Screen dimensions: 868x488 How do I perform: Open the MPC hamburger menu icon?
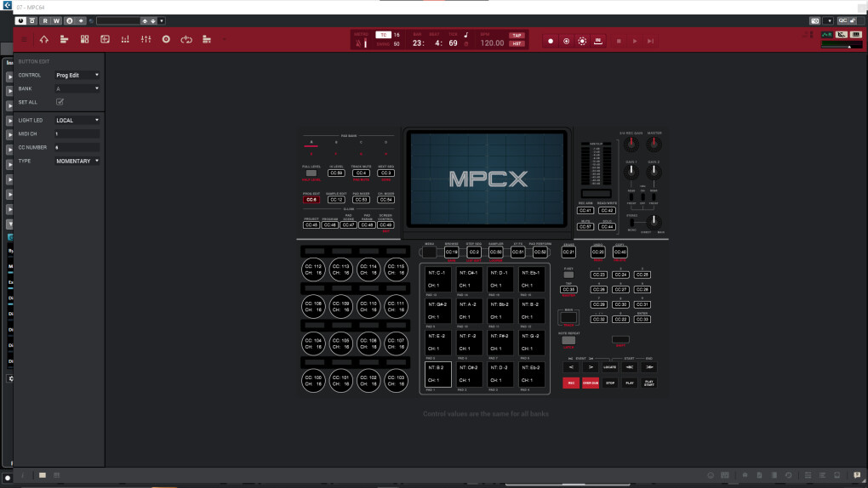tap(24, 39)
